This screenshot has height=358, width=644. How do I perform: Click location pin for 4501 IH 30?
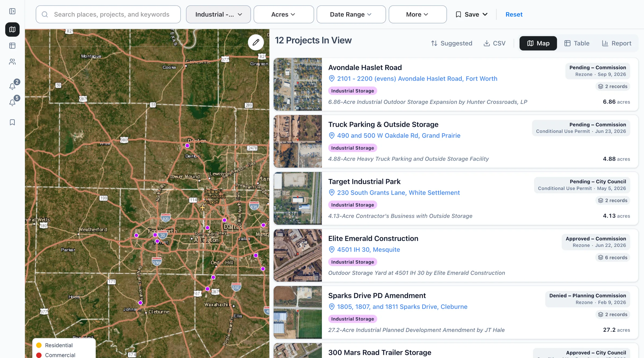[x=332, y=249]
